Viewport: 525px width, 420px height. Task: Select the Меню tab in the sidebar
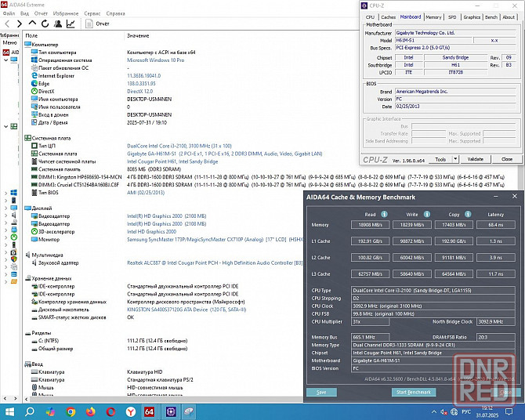pyautogui.click(x=9, y=43)
